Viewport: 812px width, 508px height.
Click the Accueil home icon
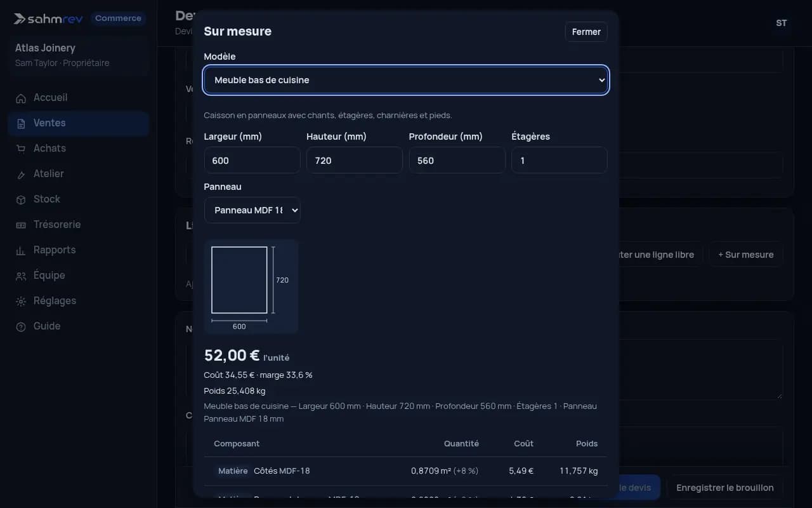pyautogui.click(x=21, y=98)
